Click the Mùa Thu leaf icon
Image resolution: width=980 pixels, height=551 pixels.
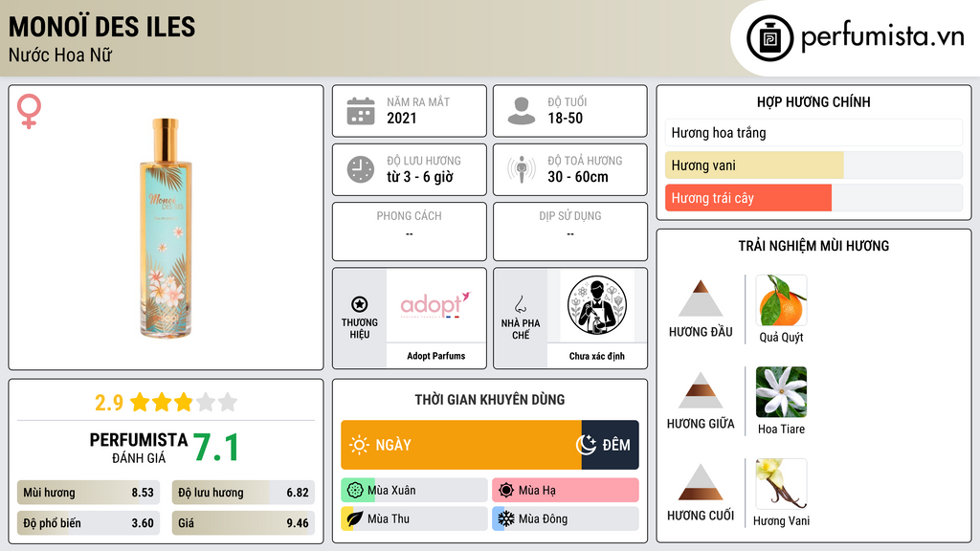pyautogui.click(x=355, y=518)
